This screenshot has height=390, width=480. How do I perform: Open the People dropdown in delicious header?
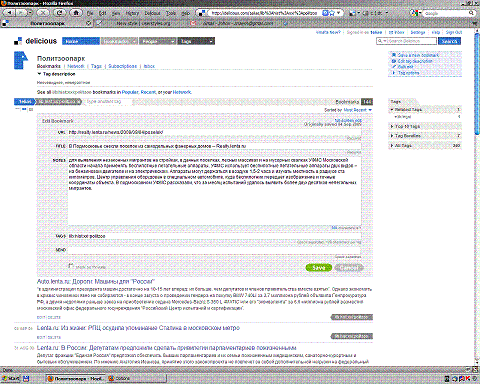click(x=157, y=41)
